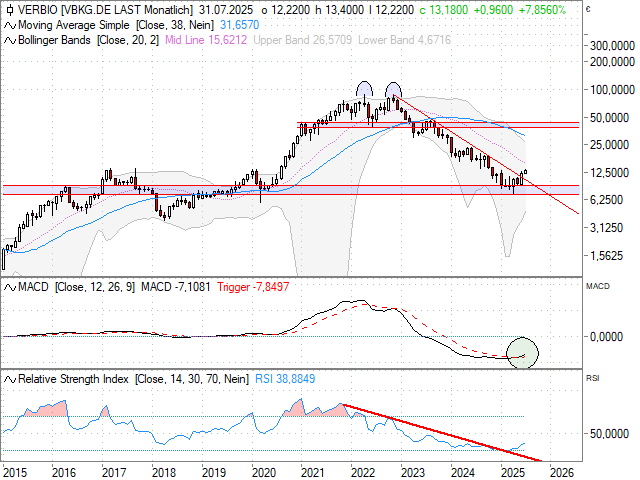Image resolution: width=640 pixels, height=480 pixels.
Task: Click the 300,0000 price axis label
Action: (612, 46)
